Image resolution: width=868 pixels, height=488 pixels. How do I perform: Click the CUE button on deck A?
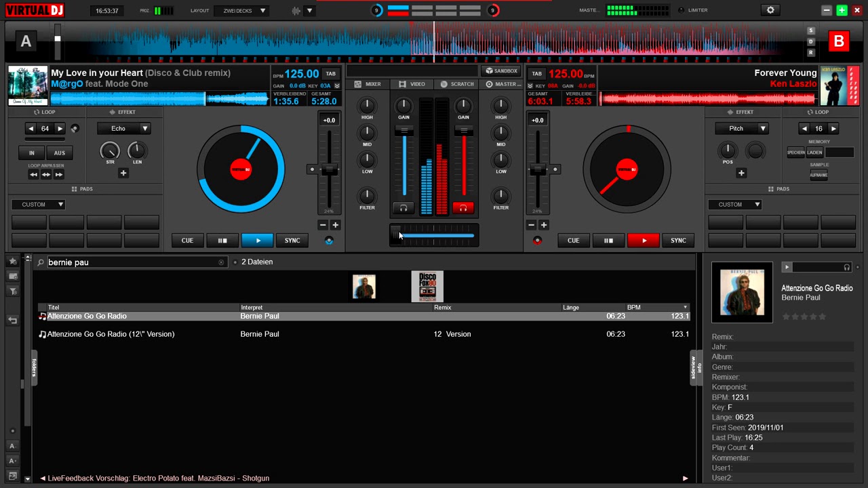click(187, 241)
